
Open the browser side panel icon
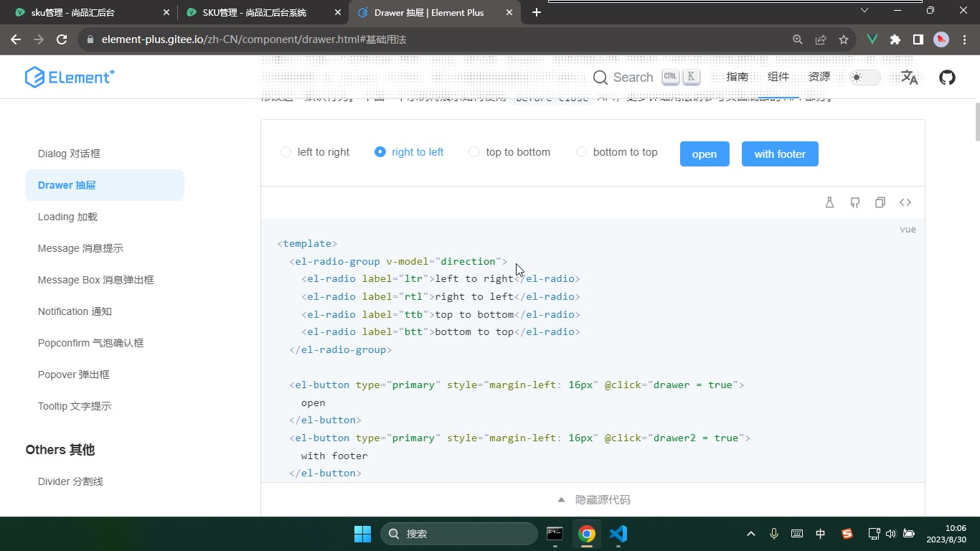[918, 39]
